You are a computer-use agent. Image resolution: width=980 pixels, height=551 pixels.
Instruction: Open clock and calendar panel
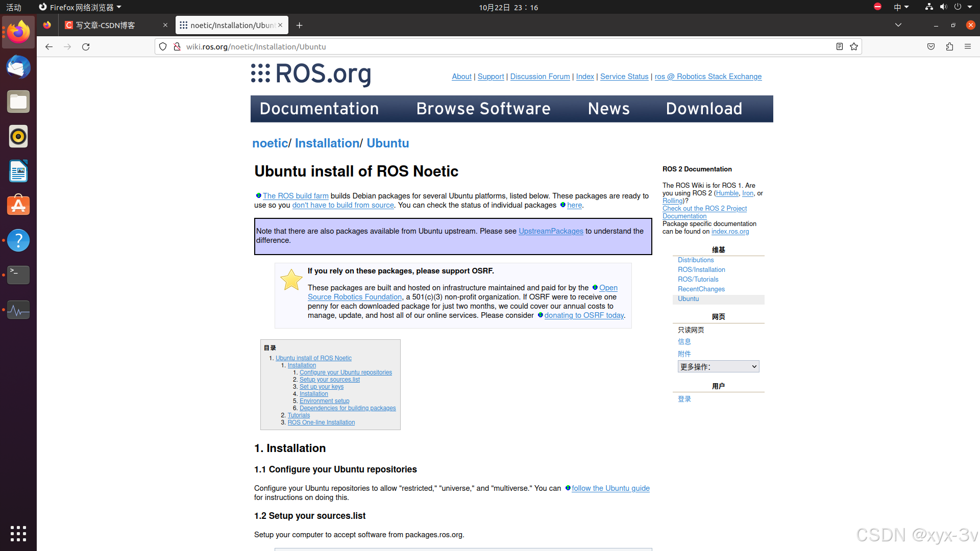(508, 7)
